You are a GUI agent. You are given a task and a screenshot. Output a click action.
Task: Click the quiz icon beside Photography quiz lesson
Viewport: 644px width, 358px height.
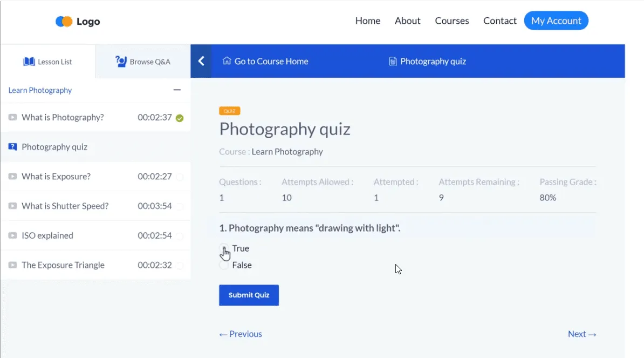pos(12,147)
